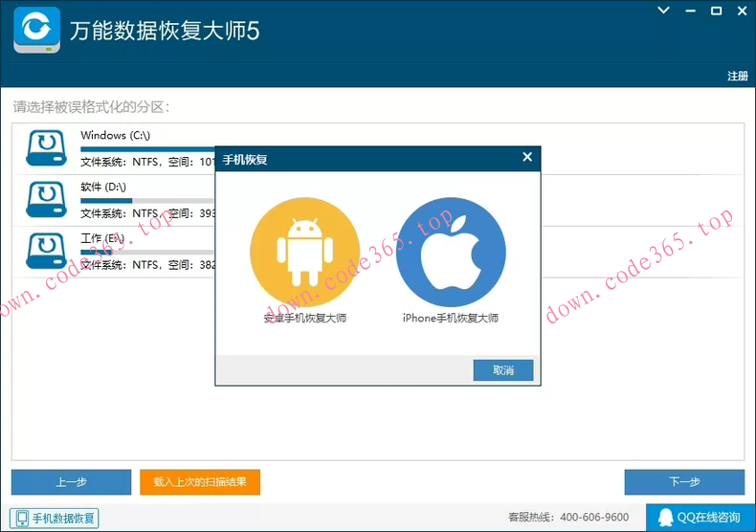Choose the iPhone recovery Apple icon
The image size is (756, 532).
point(451,252)
